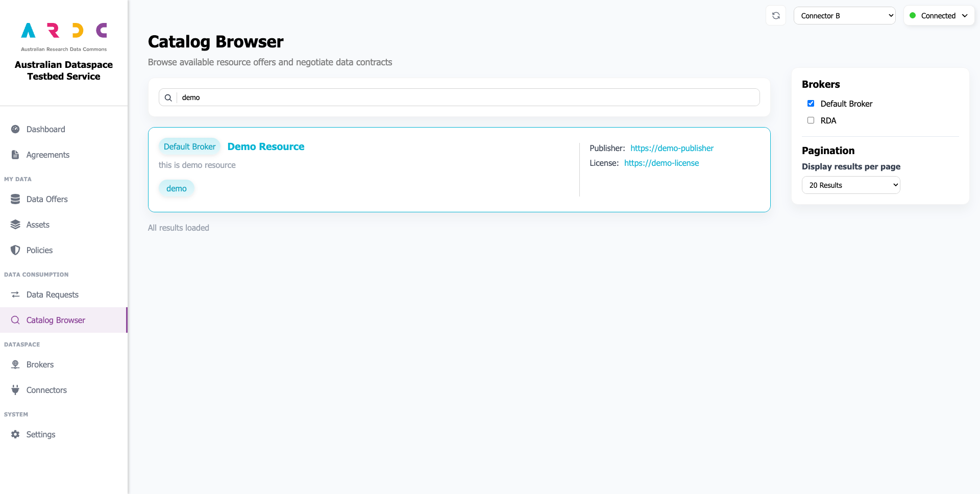Click the green connection status dot
Image resolution: width=980 pixels, height=494 pixels.
pos(913,15)
